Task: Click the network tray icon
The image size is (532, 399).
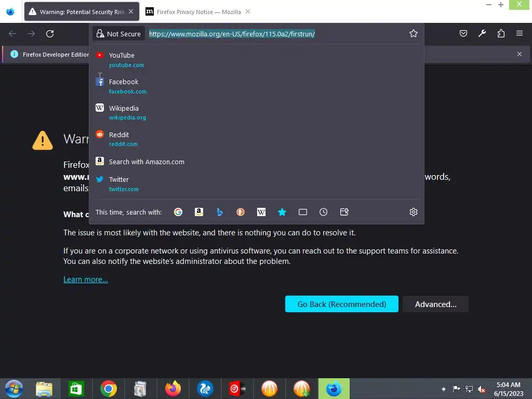Action: pyautogui.click(x=469, y=389)
